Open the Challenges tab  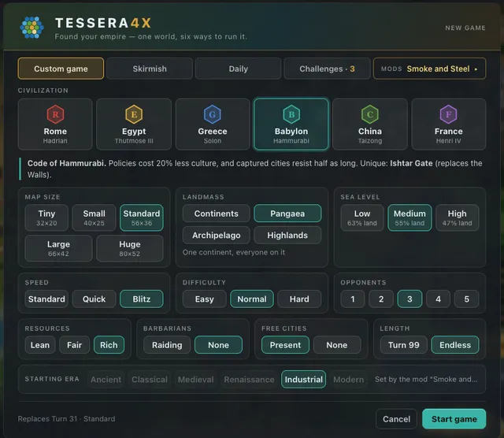pyautogui.click(x=327, y=69)
